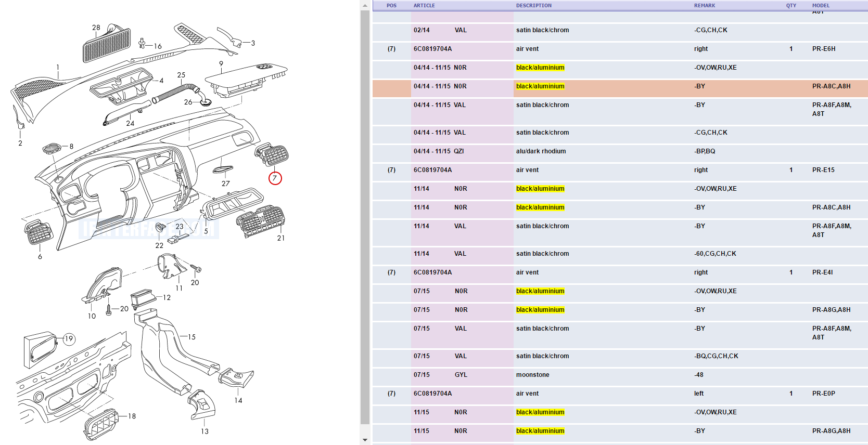Viewport: 868px width, 445px height.
Task: Click callout number 26 in the diagram
Action: coord(188,102)
